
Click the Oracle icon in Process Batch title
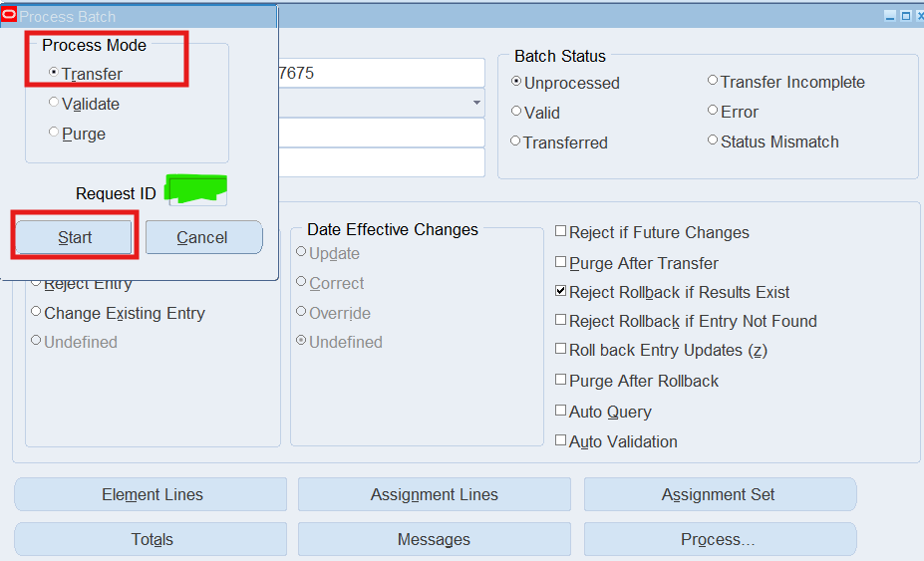9,15
